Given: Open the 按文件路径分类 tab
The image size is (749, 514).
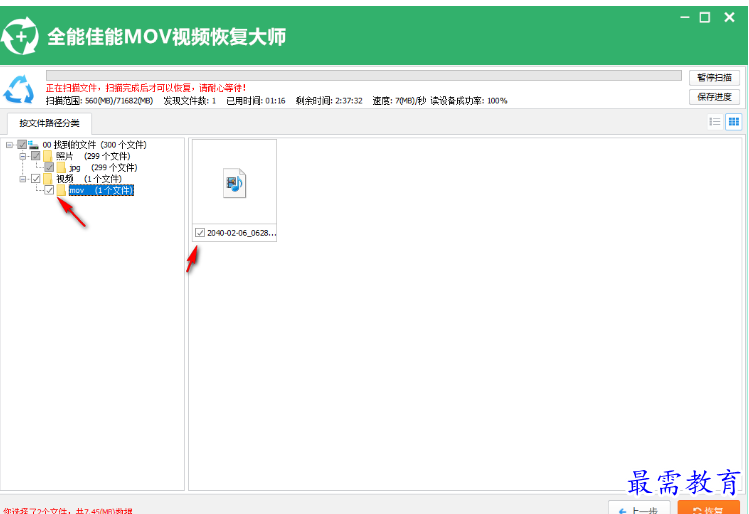Looking at the screenshot, I should point(49,123).
